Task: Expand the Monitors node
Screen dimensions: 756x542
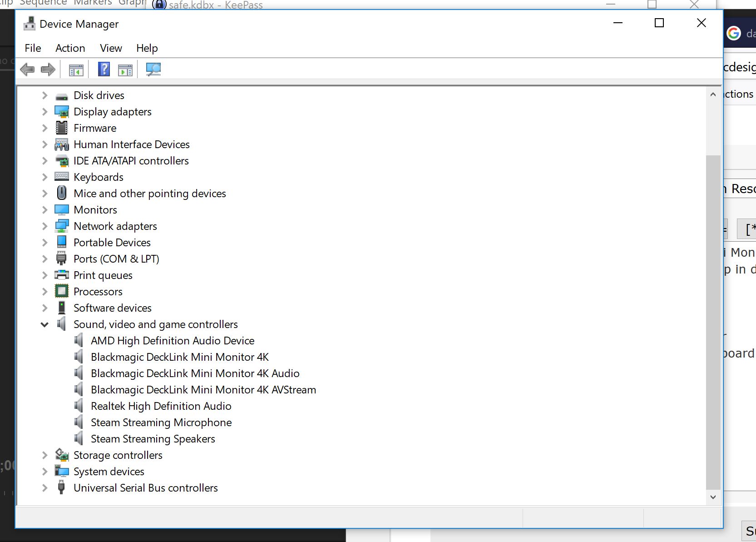Action: coord(44,210)
